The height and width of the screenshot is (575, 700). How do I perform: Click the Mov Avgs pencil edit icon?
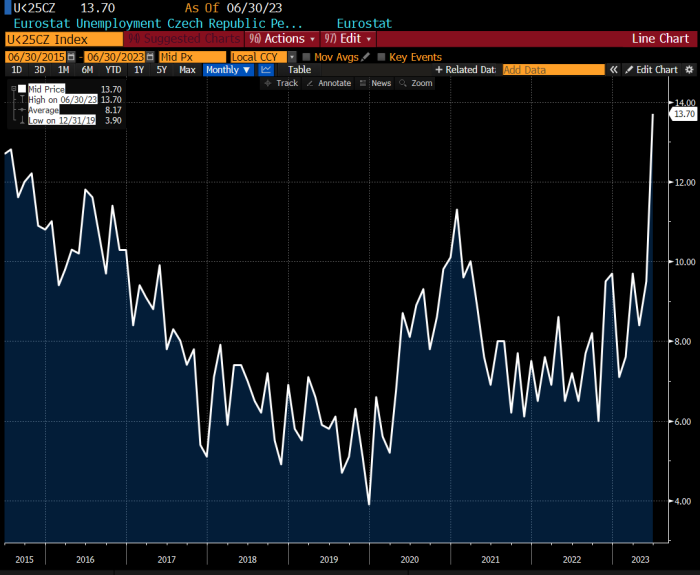tap(366, 57)
